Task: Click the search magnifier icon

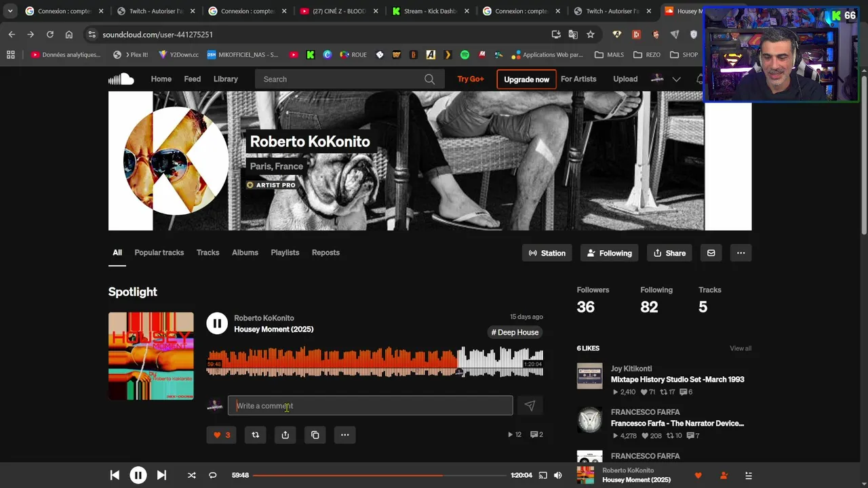Action: (429, 79)
